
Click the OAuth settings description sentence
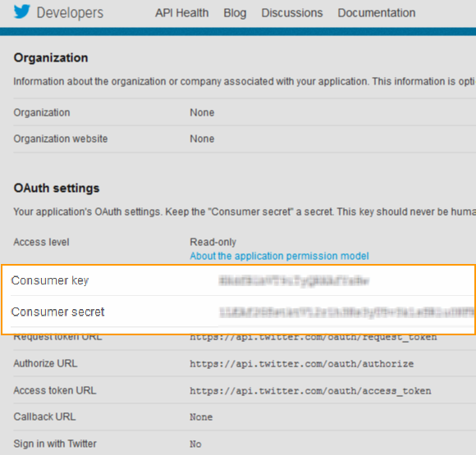(x=244, y=212)
